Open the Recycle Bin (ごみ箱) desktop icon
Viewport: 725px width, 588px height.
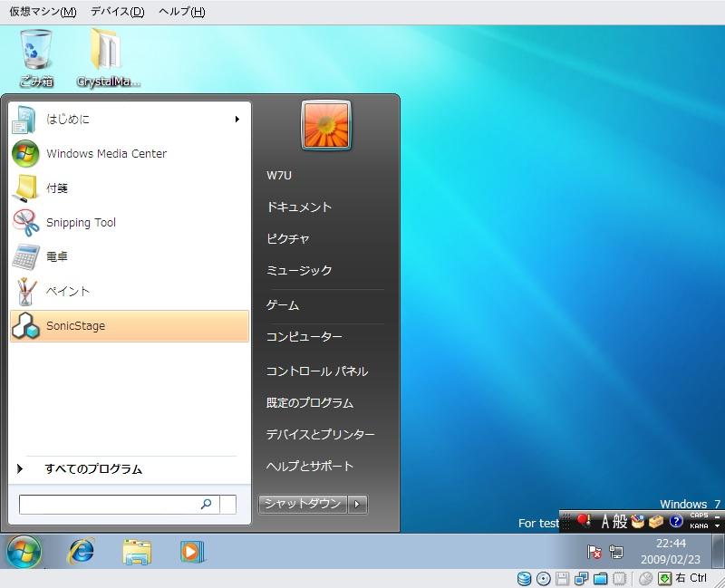[35, 58]
